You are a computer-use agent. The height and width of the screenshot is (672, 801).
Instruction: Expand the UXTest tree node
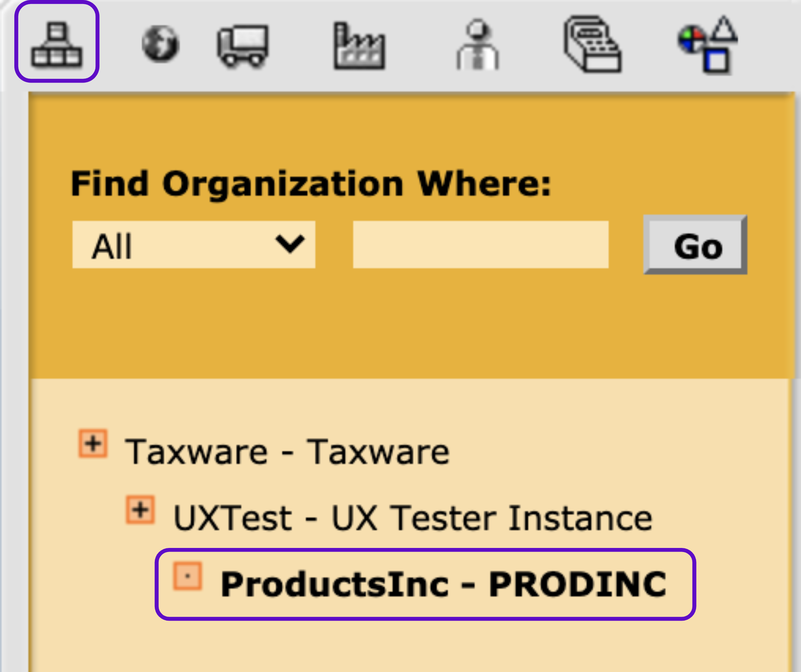[x=140, y=510]
